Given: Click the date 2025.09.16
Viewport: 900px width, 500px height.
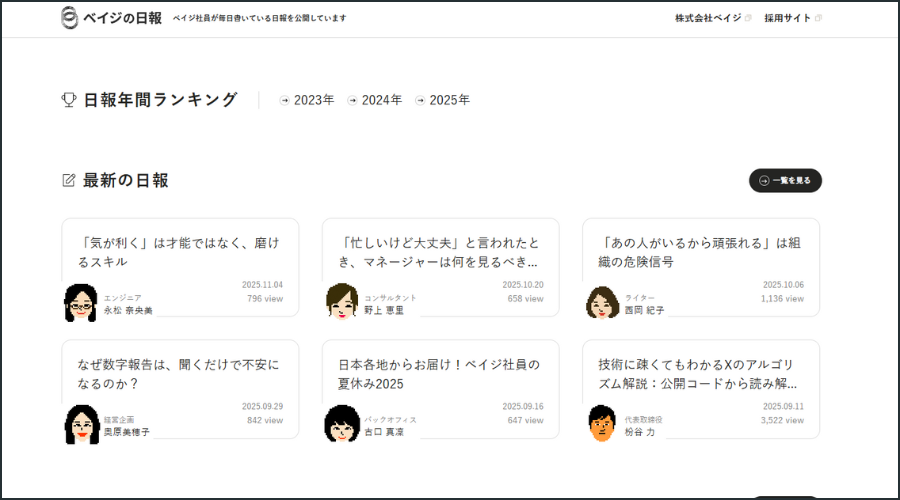Looking at the screenshot, I should point(523,406).
